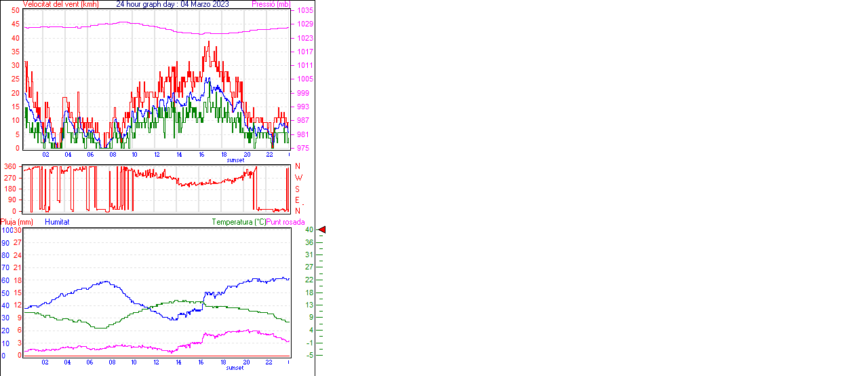
Task: Click the 'Temperatura (°C)' legend label
Action: point(239,222)
